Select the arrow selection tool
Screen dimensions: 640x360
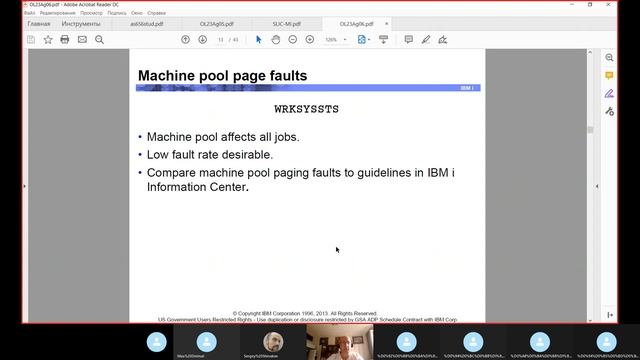click(258, 40)
